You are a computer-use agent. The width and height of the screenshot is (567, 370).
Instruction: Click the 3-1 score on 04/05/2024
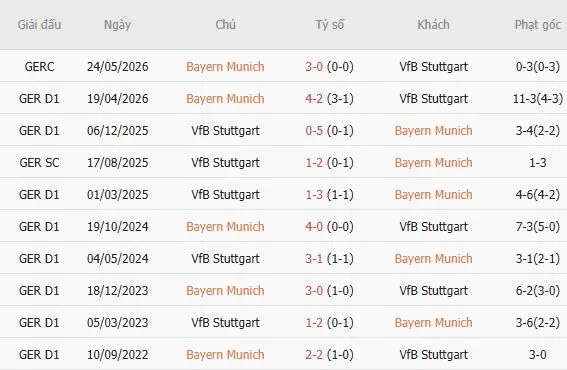pyautogui.click(x=314, y=259)
